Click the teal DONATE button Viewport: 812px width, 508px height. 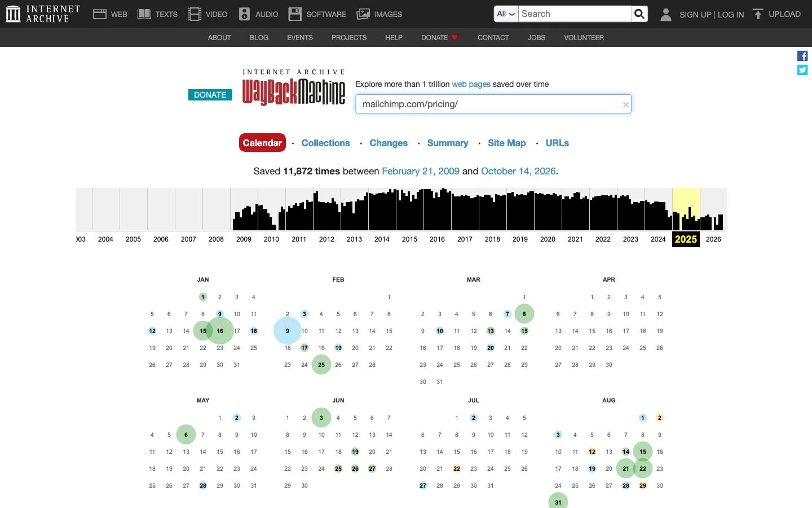pos(210,95)
